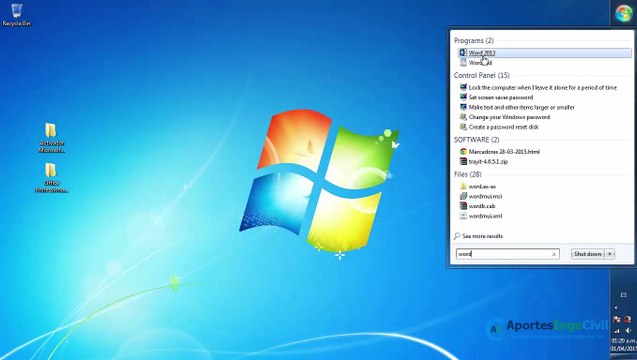Click the taskbar clock showing date and time
This screenshot has height=360, width=637.
point(624,345)
